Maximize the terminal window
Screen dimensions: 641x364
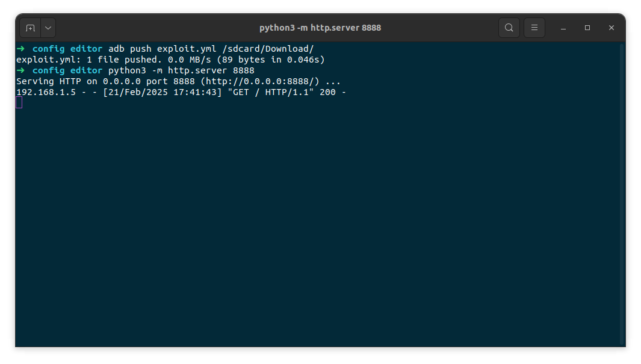(x=587, y=28)
